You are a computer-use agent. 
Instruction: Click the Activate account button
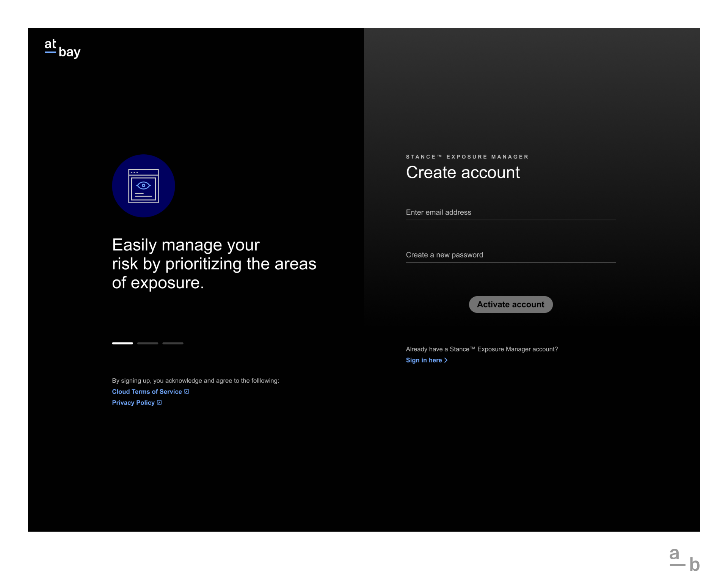pyautogui.click(x=511, y=304)
